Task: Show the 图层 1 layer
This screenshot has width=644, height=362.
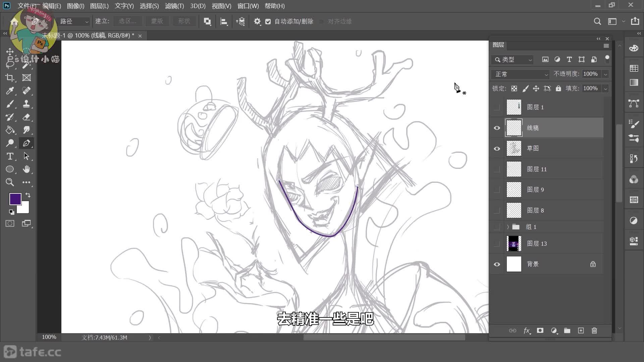Action: click(x=497, y=107)
